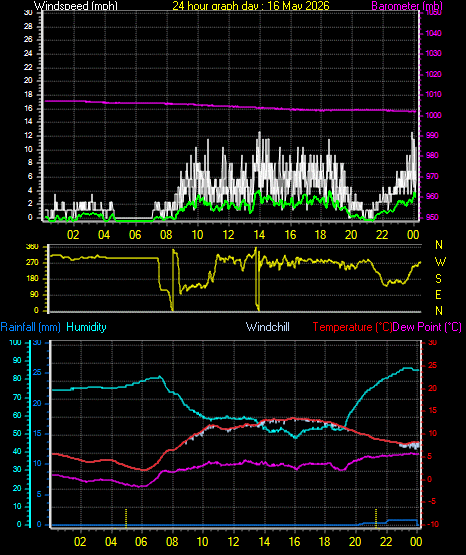
Task: Click the Barometer (mb) axis label
Action: click(x=407, y=6)
